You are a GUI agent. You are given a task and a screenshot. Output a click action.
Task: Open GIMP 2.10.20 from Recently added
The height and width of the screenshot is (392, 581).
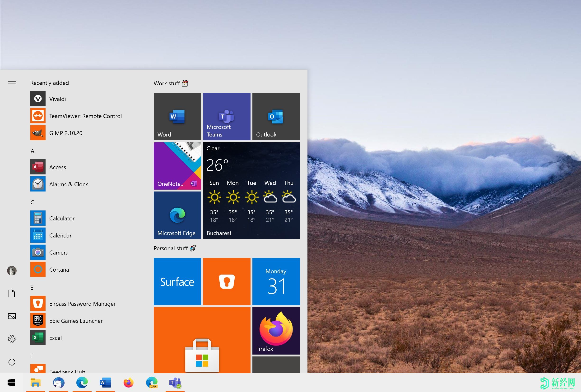pyautogui.click(x=66, y=133)
